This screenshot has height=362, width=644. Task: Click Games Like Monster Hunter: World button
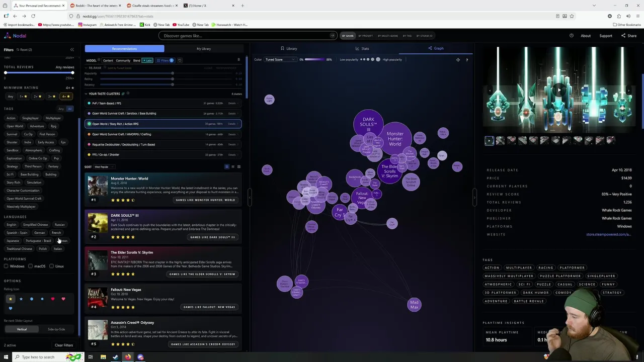click(205, 200)
